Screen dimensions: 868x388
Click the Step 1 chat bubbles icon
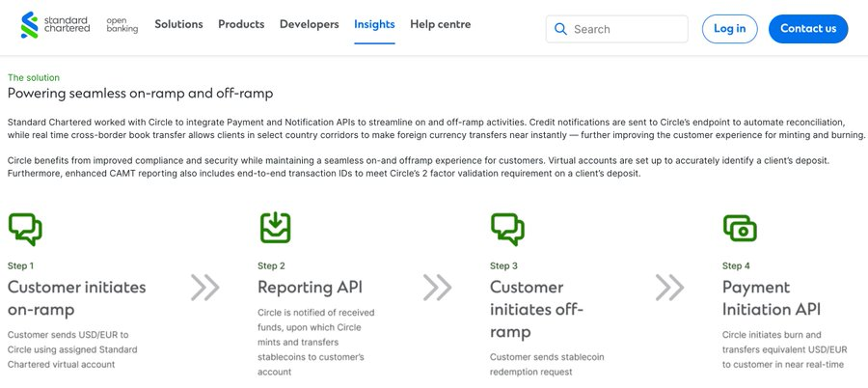coord(25,229)
